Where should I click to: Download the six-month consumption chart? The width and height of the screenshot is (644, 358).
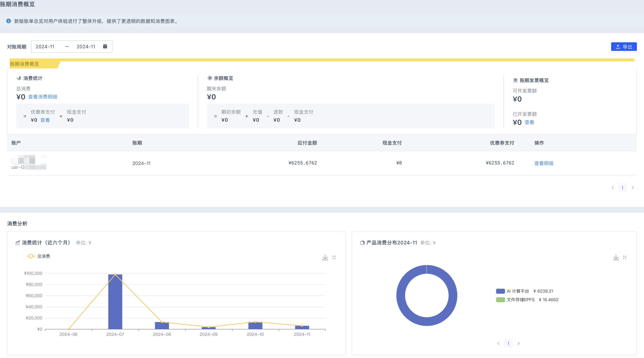(325, 257)
